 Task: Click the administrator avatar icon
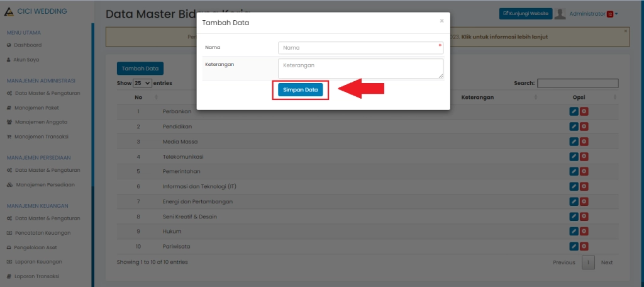pos(560,14)
